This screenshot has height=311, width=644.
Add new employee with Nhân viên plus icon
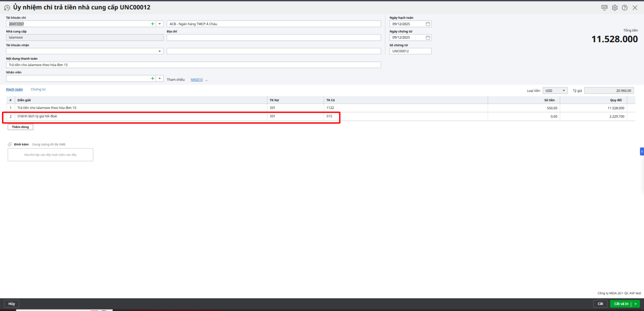click(153, 78)
